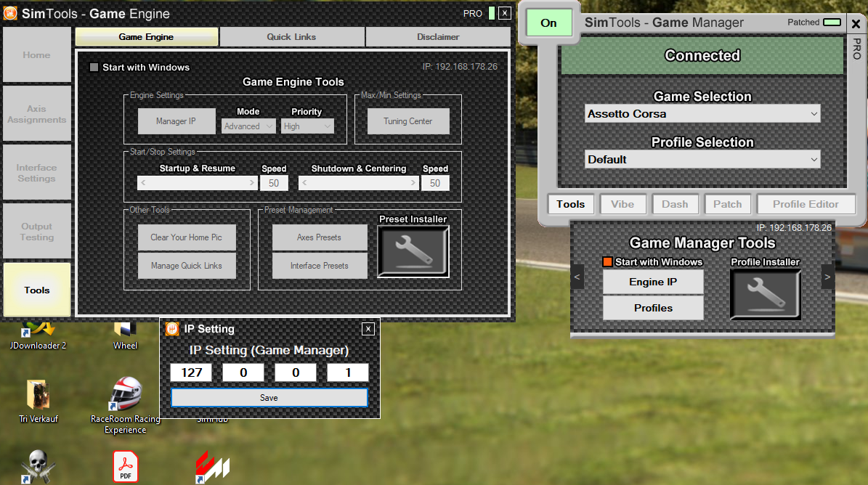Click right arrow of Startup & Resume slider

point(252,182)
